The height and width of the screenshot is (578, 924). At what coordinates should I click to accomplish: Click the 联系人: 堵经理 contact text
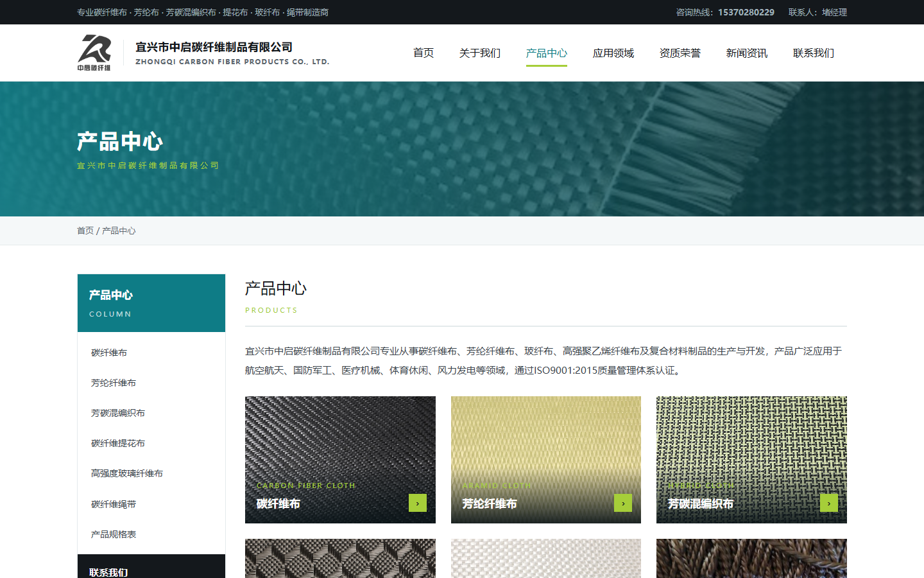coord(817,12)
